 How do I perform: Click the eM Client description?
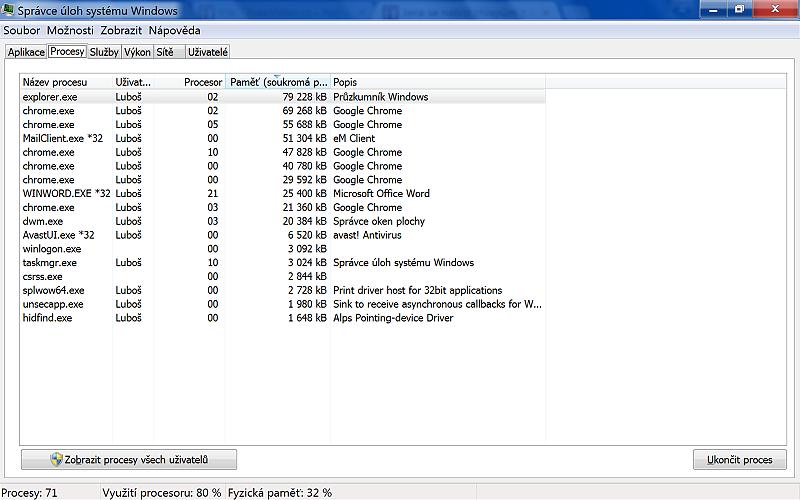point(354,138)
